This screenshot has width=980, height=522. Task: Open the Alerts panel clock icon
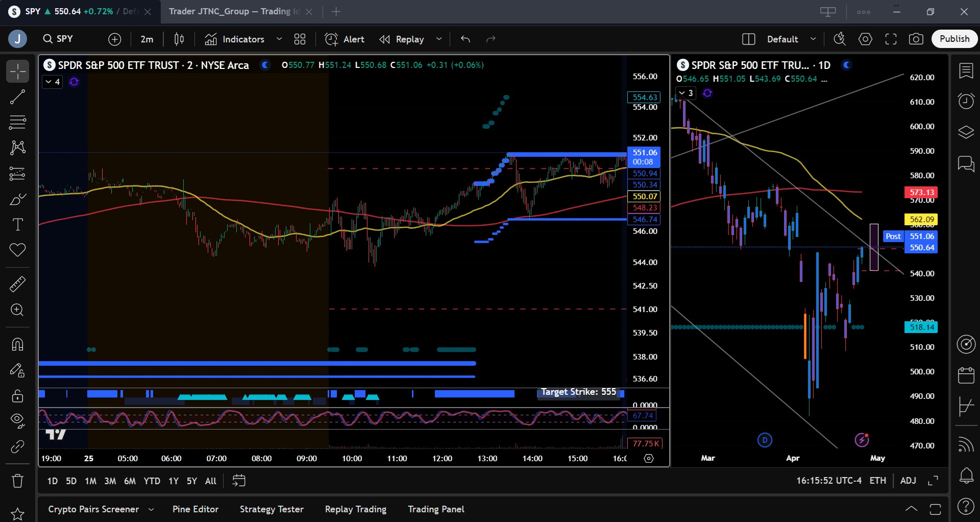tap(966, 101)
